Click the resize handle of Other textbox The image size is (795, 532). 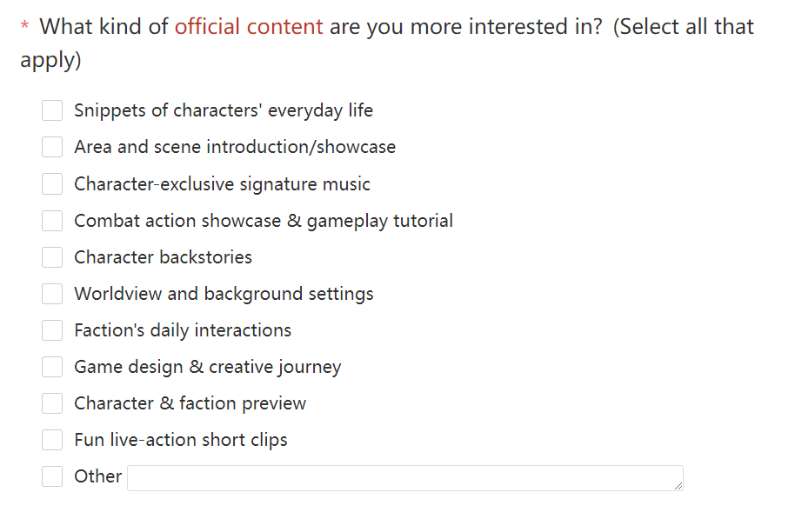678,485
